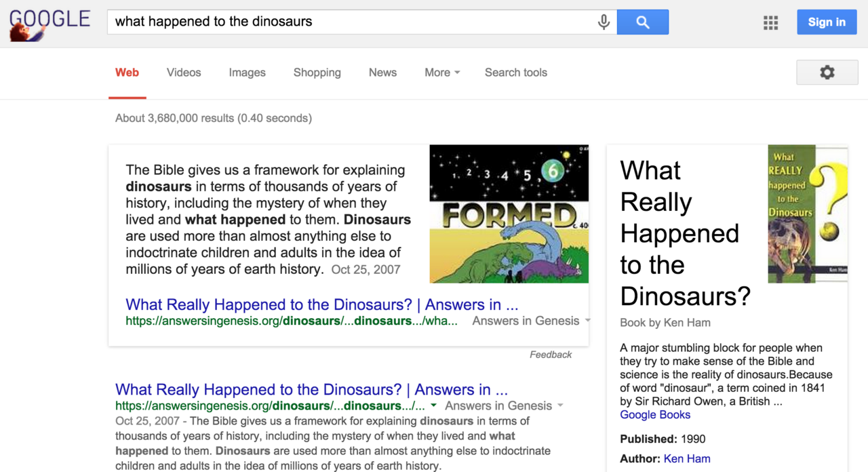Switch to Images results tab

point(247,73)
